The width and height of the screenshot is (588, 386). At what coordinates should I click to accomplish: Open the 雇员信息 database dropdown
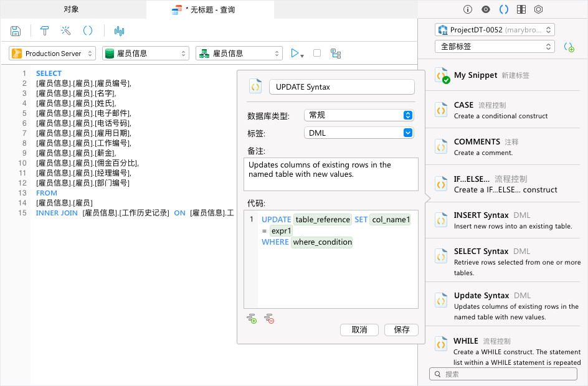tap(146, 54)
